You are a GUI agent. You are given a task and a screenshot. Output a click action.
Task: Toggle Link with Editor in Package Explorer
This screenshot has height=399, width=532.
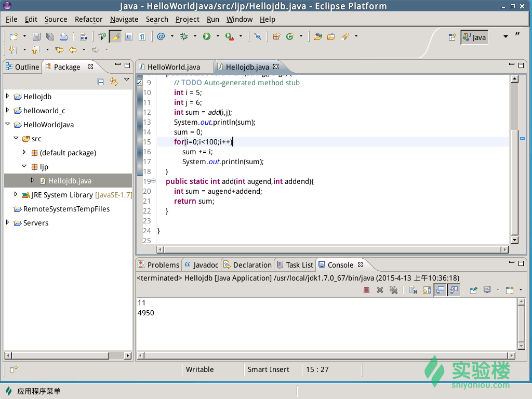(x=114, y=82)
